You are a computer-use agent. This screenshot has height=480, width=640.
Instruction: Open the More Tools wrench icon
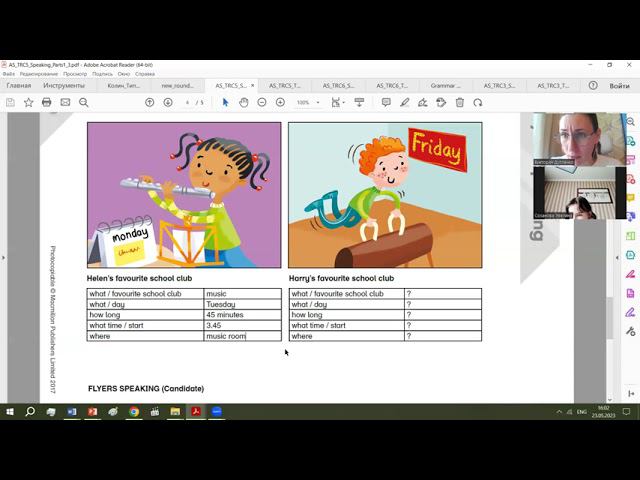[631, 331]
